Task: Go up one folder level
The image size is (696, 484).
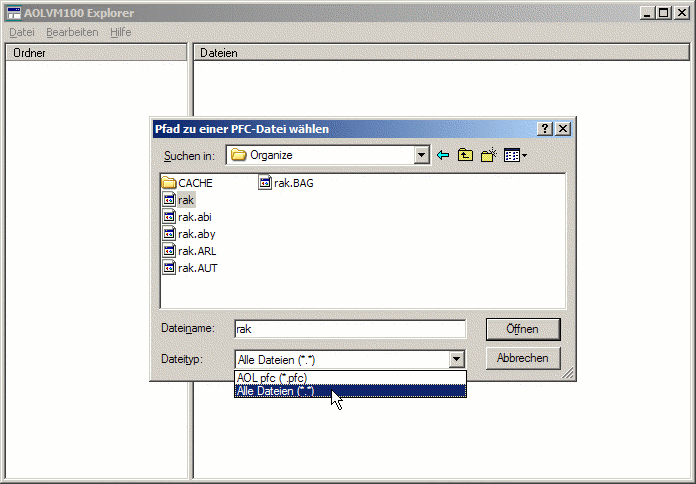Action: coord(465,155)
